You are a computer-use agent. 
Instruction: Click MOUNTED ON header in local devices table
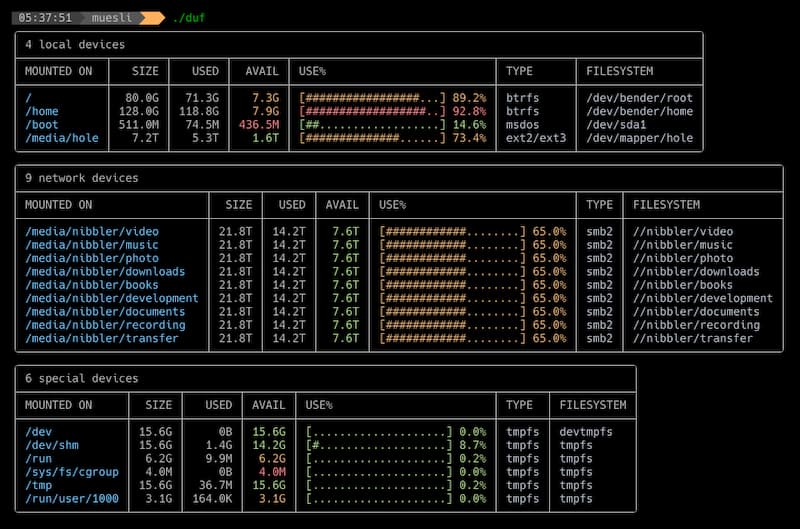[x=59, y=71]
